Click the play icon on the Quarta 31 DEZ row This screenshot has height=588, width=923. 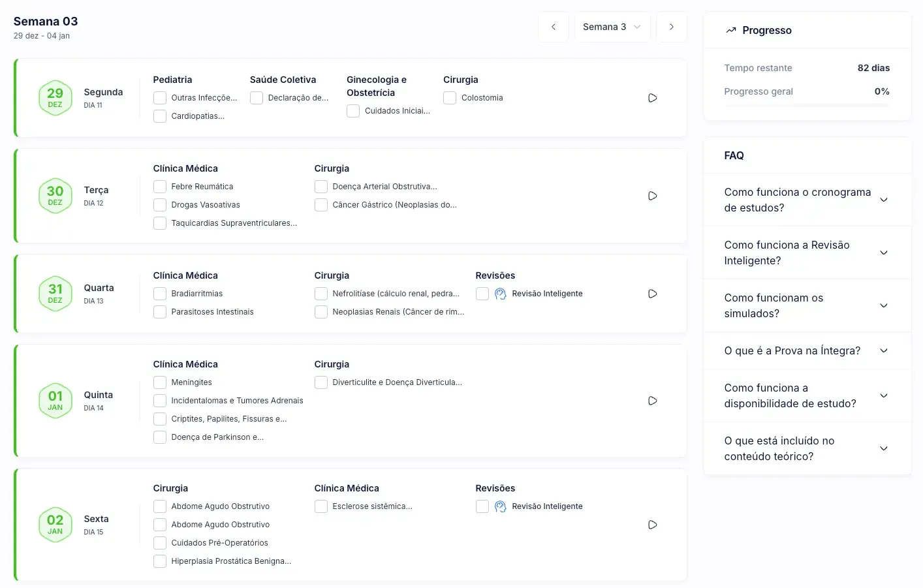point(652,293)
